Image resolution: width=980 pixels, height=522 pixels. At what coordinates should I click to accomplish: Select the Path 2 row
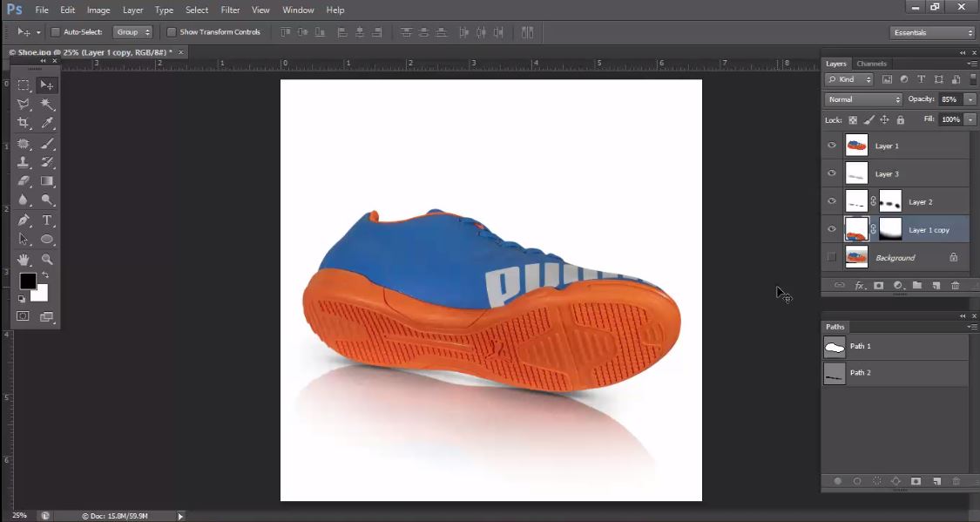[x=895, y=373]
